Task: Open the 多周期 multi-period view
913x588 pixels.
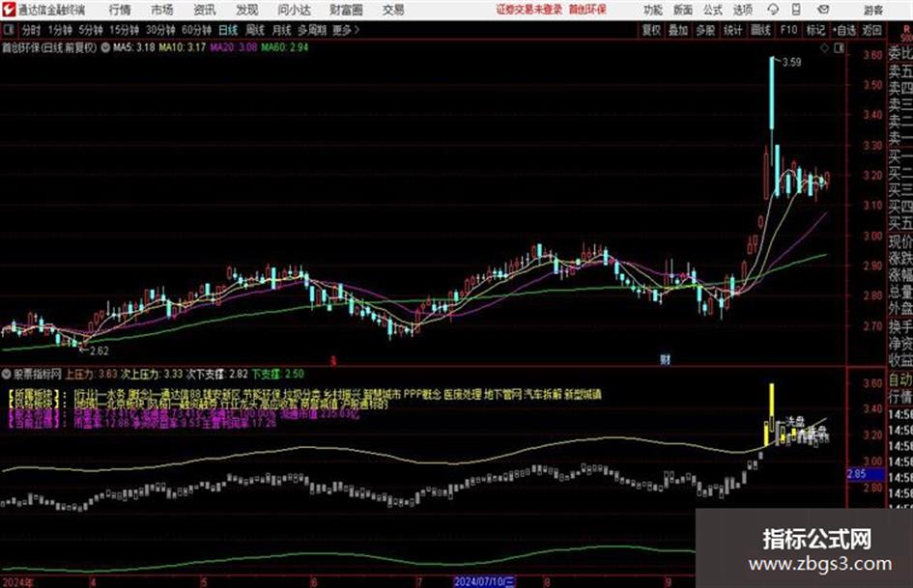Action: (312, 30)
